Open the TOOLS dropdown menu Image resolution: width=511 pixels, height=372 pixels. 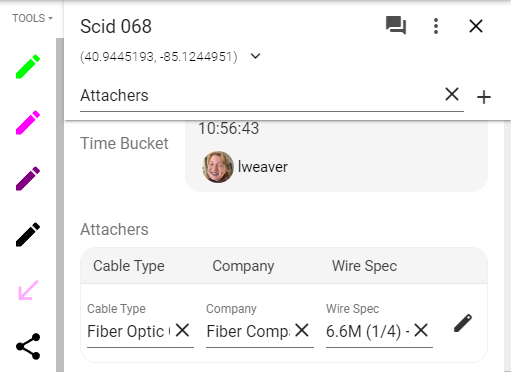tap(32, 18)
